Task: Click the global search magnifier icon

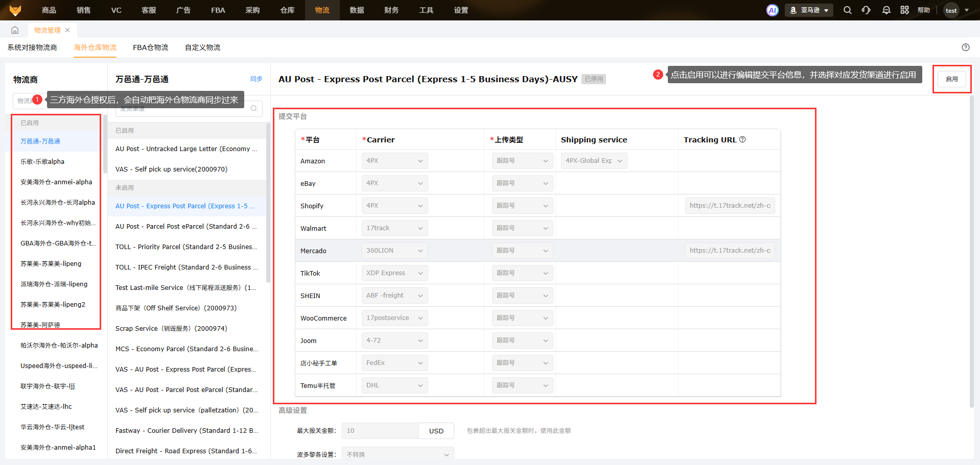Action: coord(847,10)
